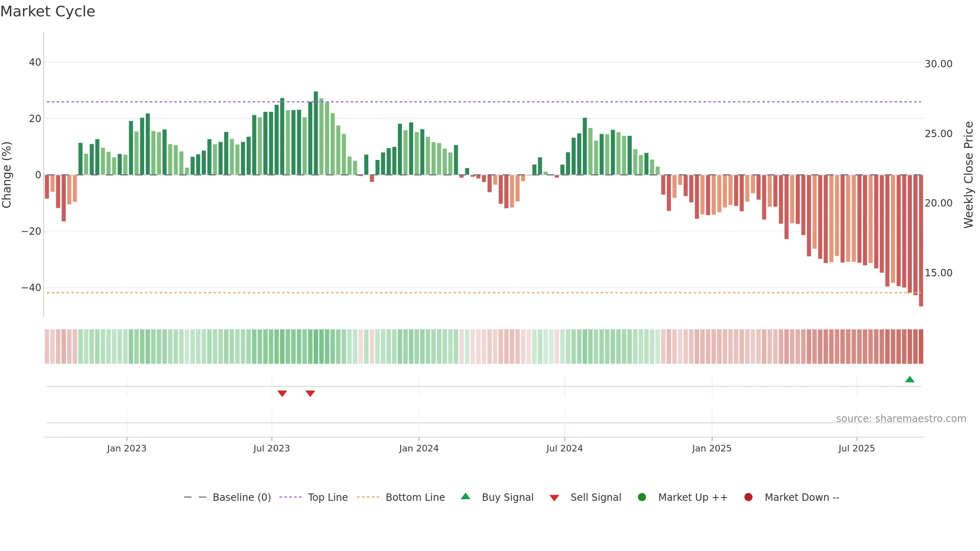
Task: Click the orange dotted Bottom Line on chart
Action: click(484, 293)
